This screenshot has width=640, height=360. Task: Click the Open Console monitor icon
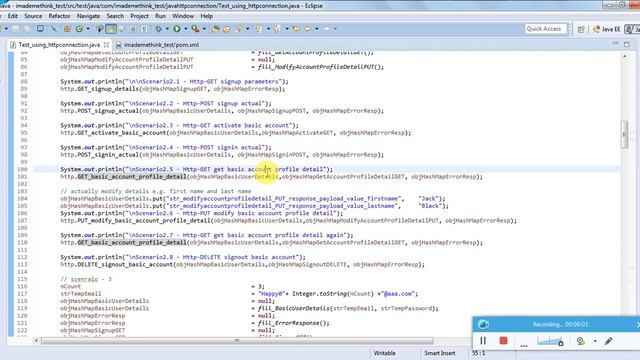point(40,29)
